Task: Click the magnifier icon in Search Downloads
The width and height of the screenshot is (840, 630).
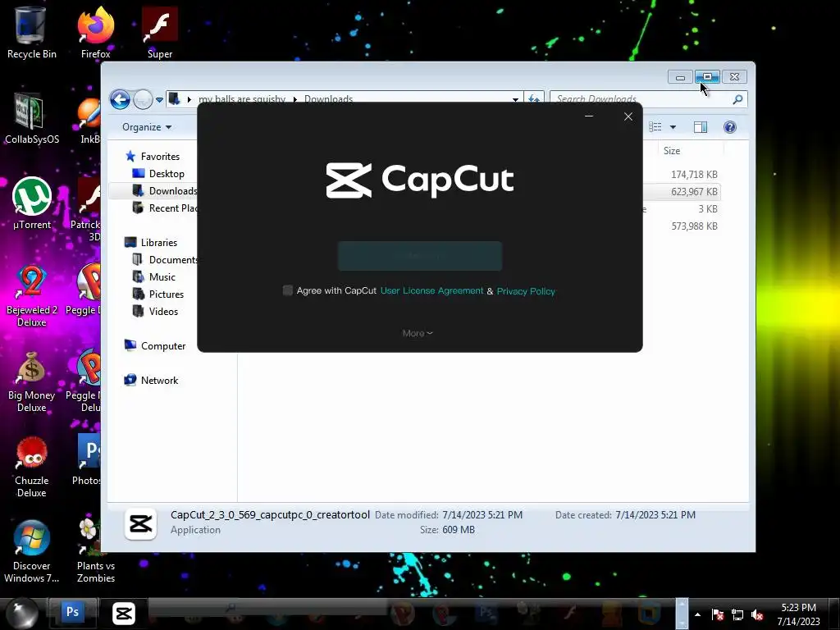Action: (x=737, y=99)
